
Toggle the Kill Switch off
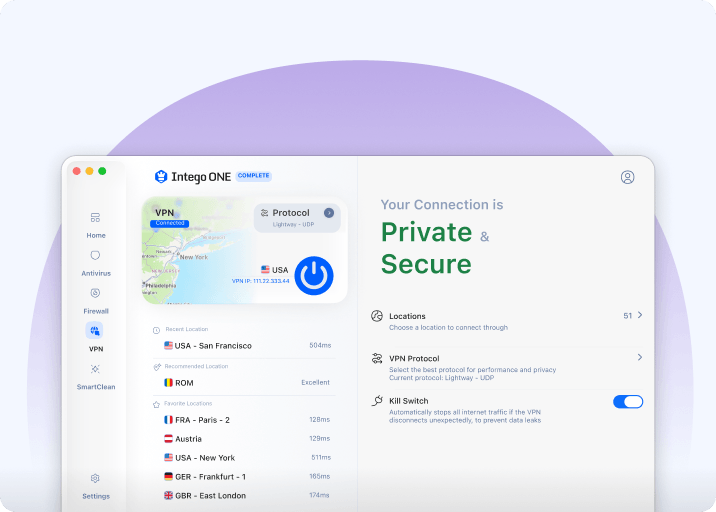(627, 402)
